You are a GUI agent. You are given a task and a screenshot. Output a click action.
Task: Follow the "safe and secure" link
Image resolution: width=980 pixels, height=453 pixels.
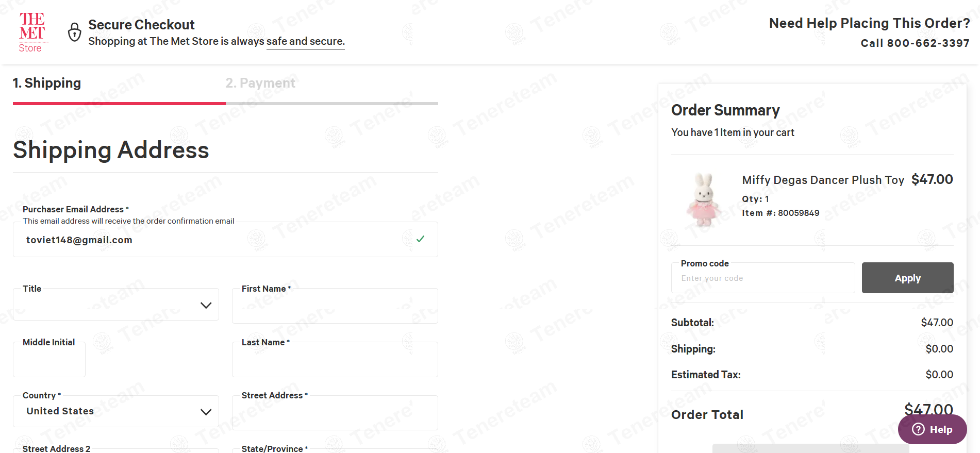point(305,41)
